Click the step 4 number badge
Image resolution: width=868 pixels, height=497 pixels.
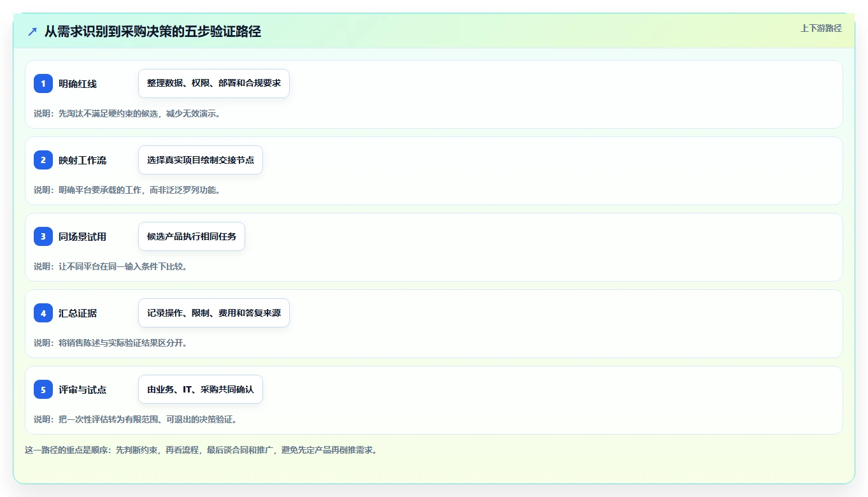point(43,313)
